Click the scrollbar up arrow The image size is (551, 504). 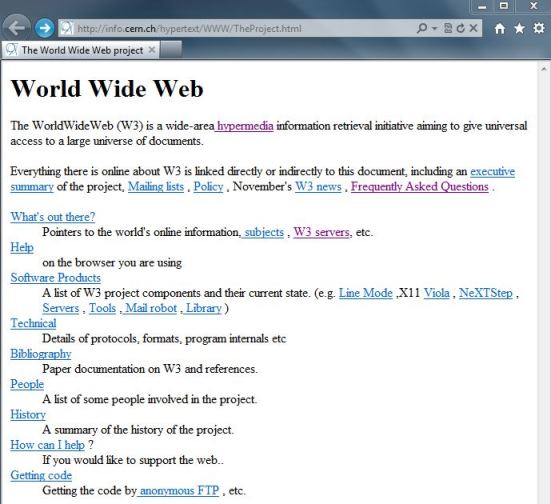[544, 69]
